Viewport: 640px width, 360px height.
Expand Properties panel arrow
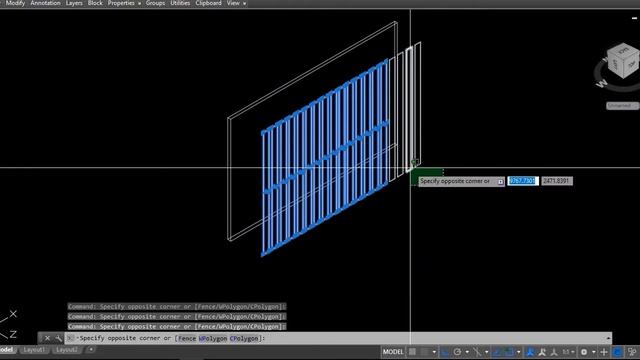[140, 4]
